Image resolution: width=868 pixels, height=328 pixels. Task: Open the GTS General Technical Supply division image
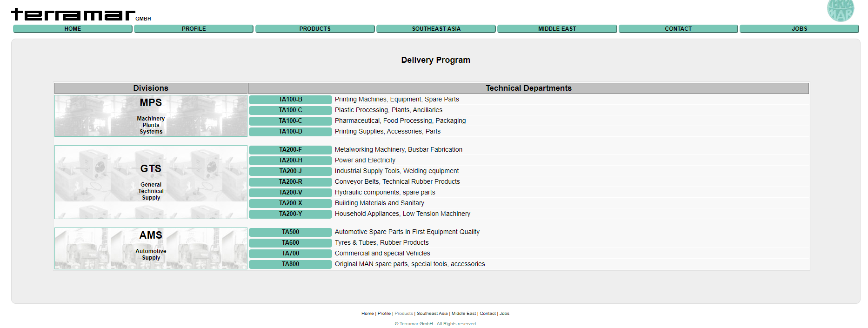[151, 182]
